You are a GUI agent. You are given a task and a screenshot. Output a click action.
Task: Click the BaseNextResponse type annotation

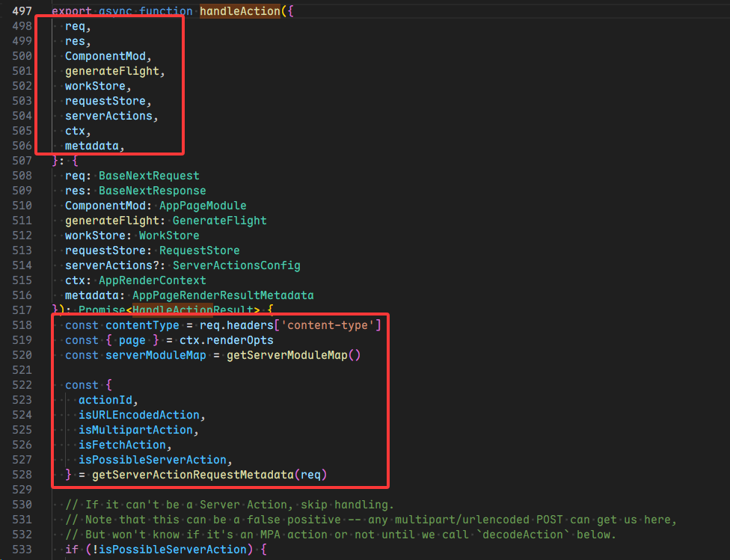pos(152,191)
